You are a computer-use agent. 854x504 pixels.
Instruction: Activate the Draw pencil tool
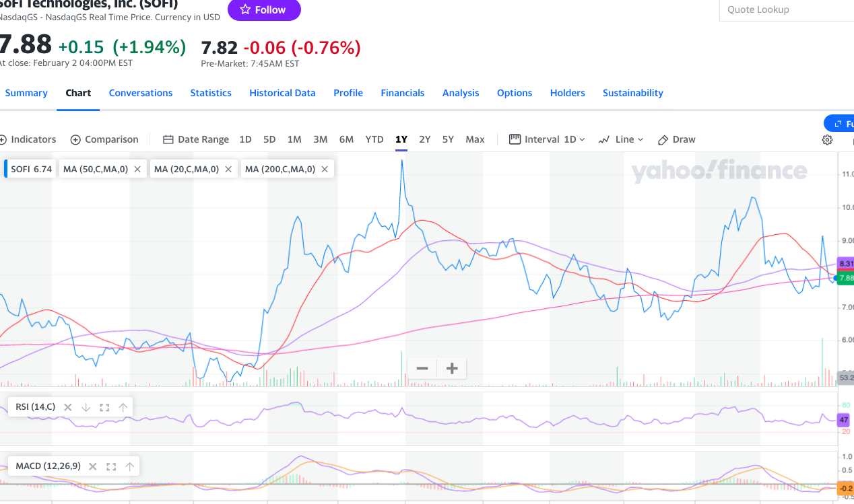click(x=676, y=139)
